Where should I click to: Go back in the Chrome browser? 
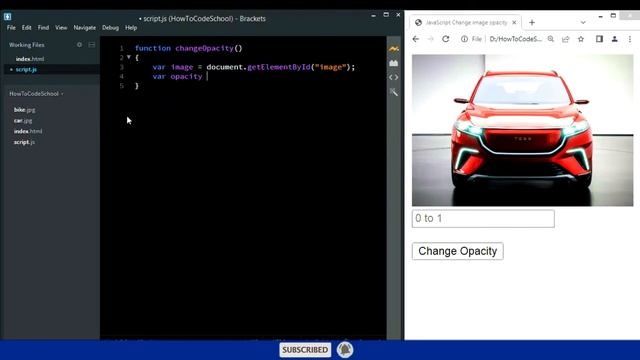click(x=416, y=39)
